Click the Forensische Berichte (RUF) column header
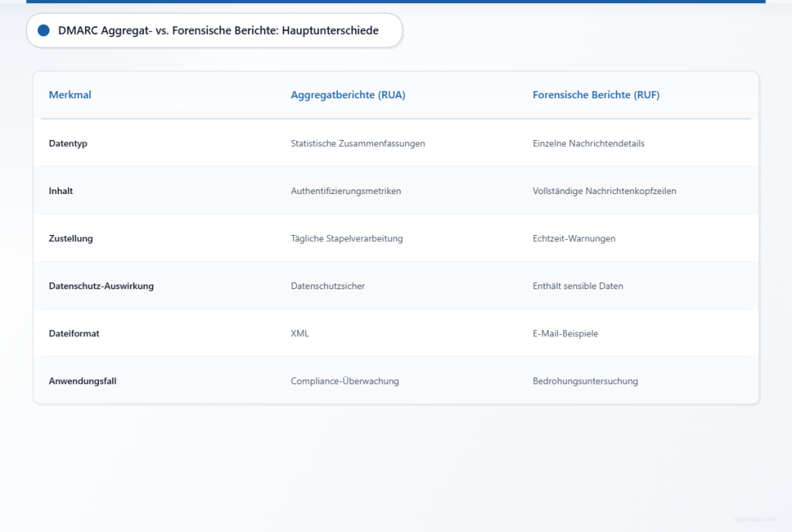 (596, 94)
